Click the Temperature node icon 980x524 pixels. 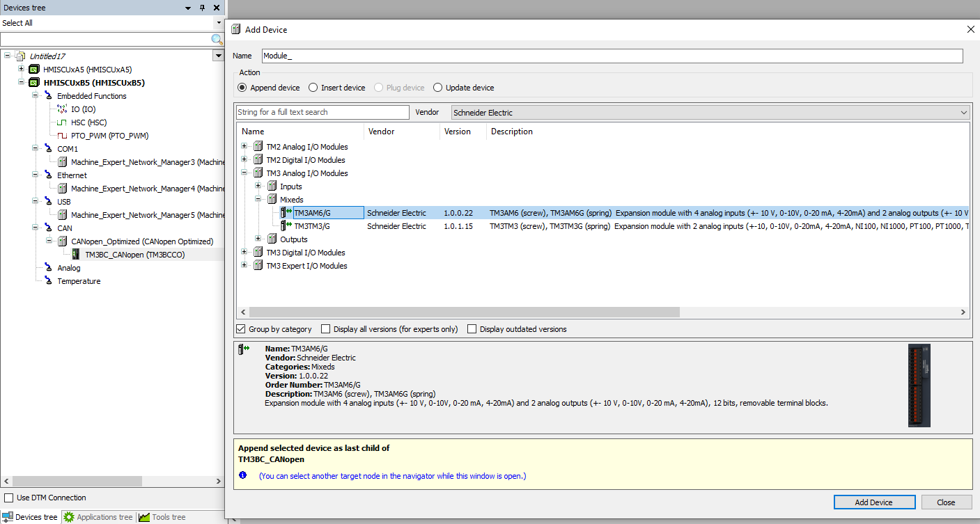48,281
